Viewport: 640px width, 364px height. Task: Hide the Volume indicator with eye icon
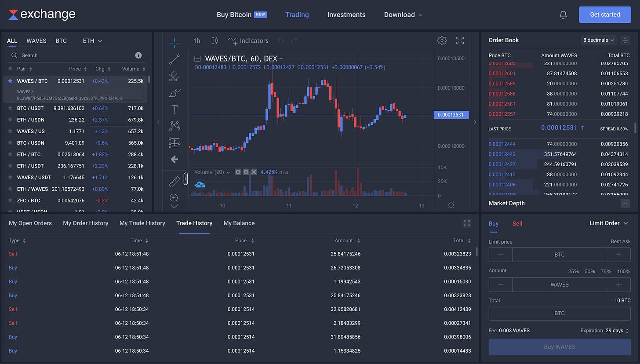238,172
